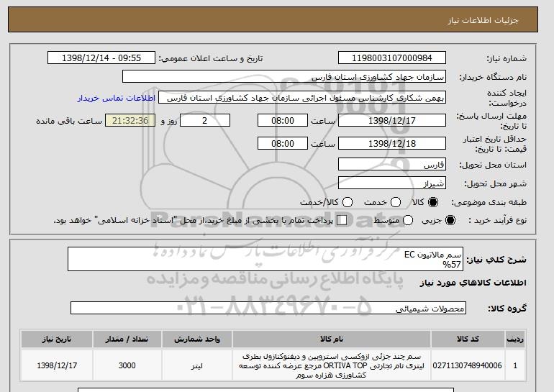
Task: Click the buyer organization name field
Action: 284,77
